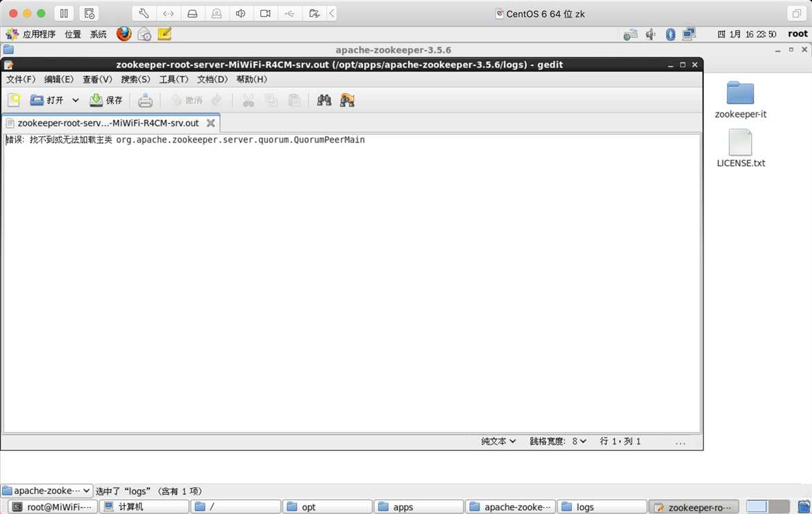Close the zookeeper-root-serv...out tab with its X

coord(211,124)
